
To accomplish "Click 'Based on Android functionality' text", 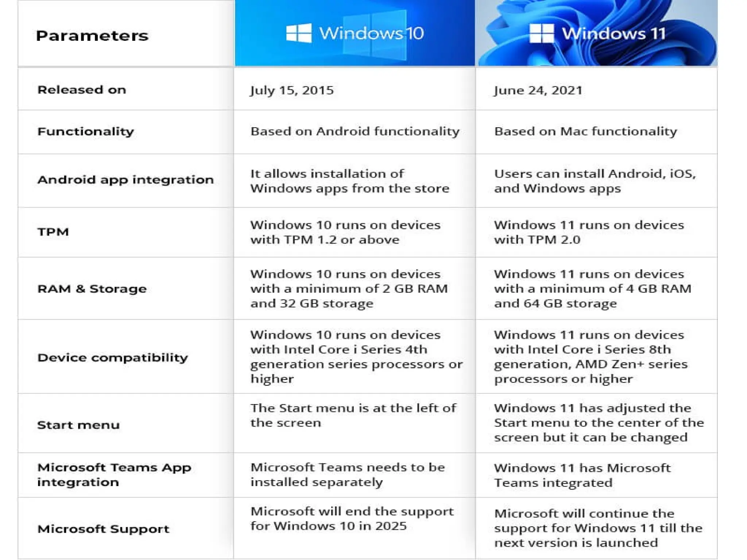I will pos(355,131).
